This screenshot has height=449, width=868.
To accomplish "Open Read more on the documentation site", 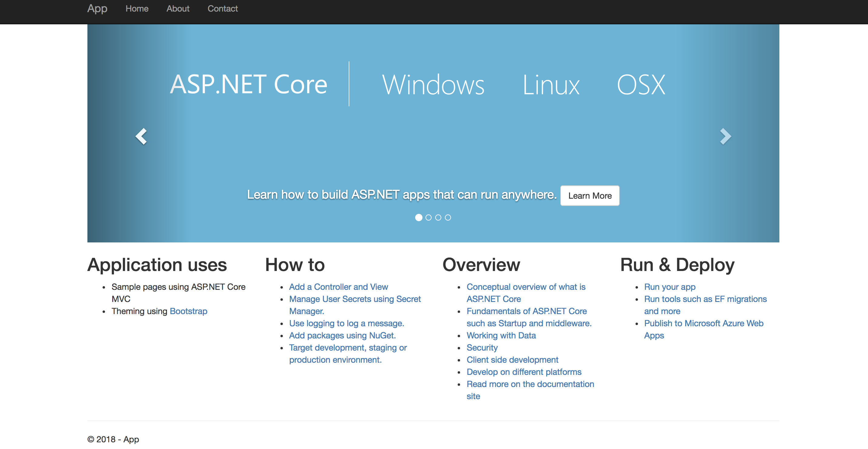I will pos(530,390).
